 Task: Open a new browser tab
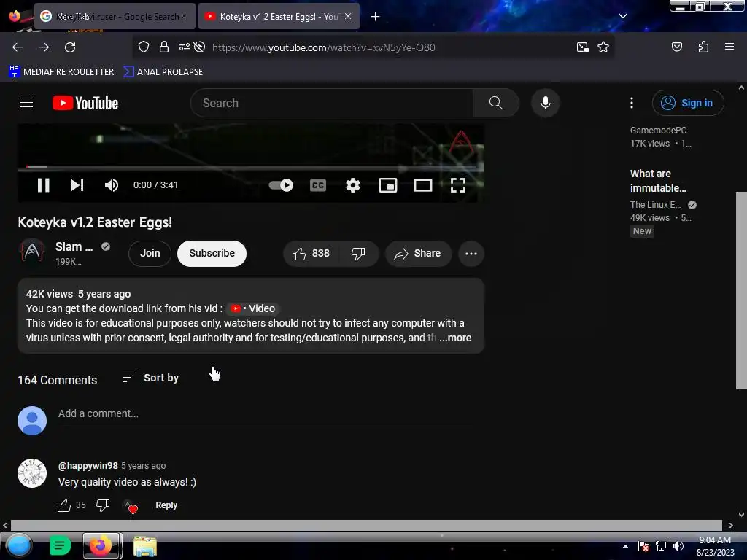[x=376, y=16]
